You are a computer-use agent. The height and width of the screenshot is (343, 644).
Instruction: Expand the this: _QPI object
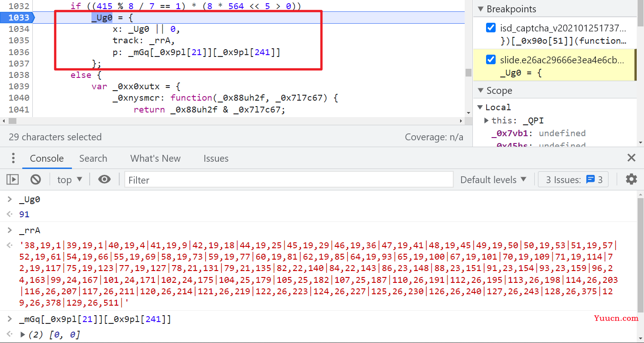(487, 120)
